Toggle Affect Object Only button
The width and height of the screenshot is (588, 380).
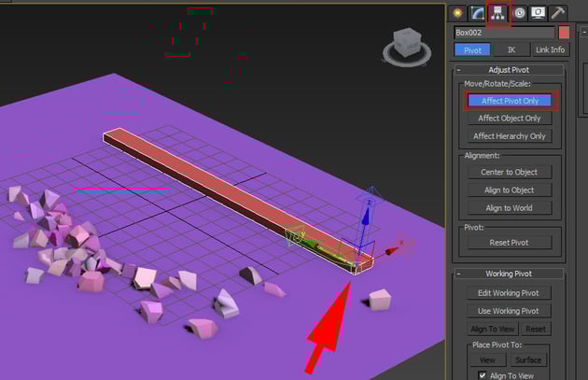coord(509,119)
